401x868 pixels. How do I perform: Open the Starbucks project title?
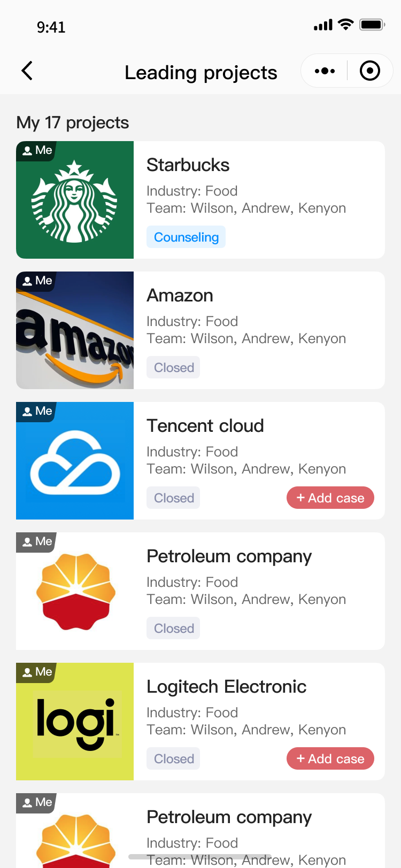[188, 165]
